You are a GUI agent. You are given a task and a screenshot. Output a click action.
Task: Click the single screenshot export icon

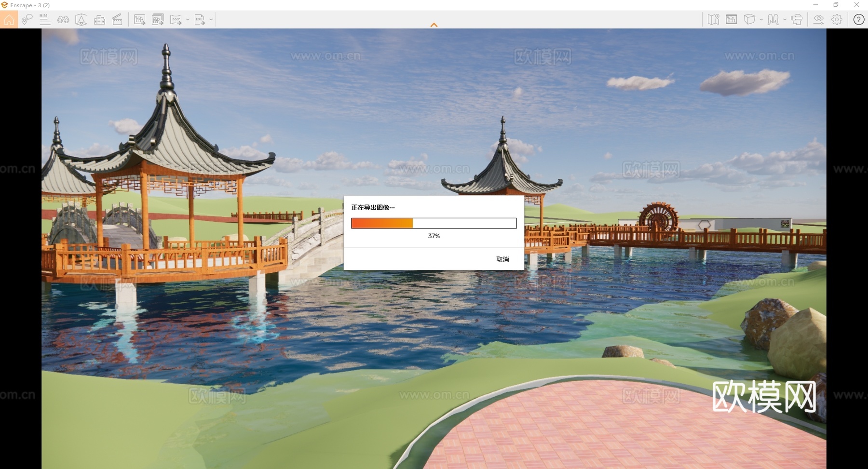(x=139, y=20)
